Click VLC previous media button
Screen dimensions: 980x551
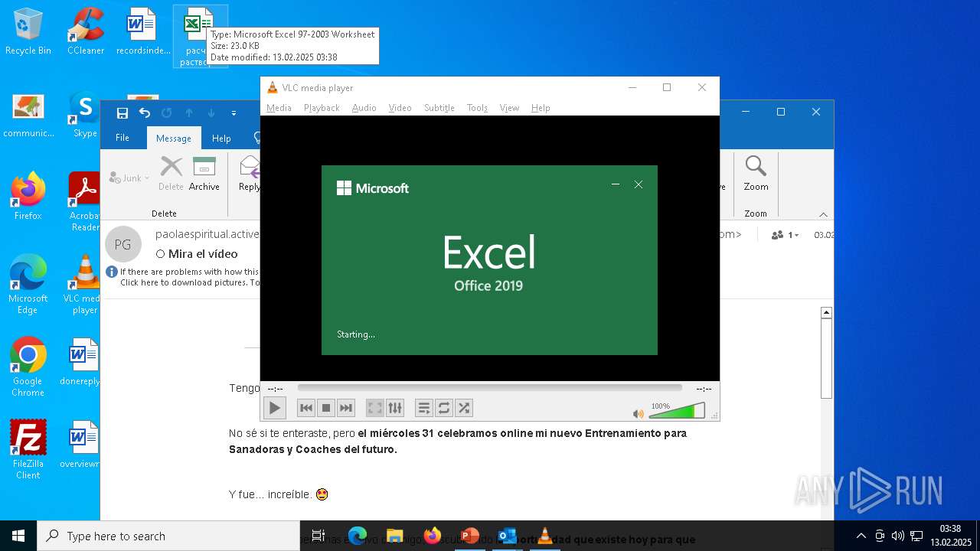tap(306, 408)
